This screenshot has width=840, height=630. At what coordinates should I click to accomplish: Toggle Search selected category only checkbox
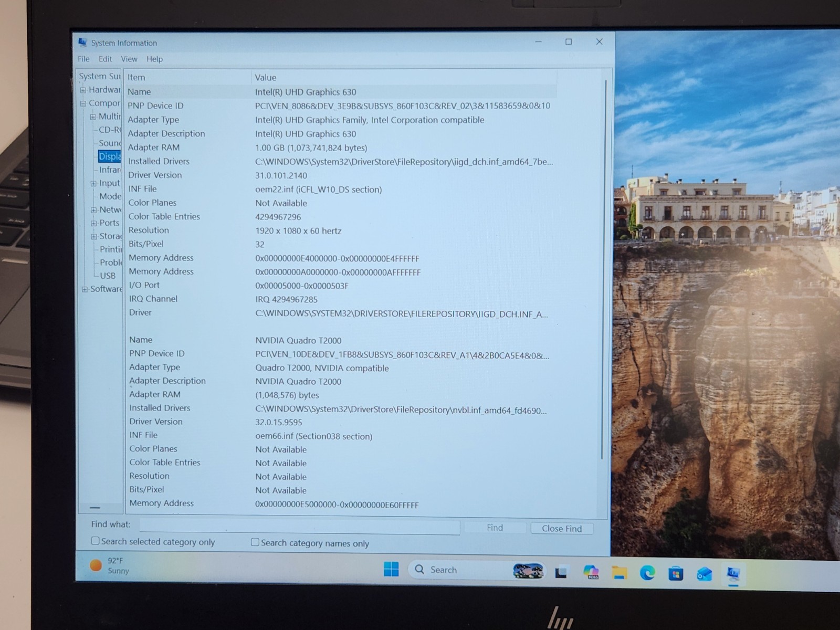(95, 541)
